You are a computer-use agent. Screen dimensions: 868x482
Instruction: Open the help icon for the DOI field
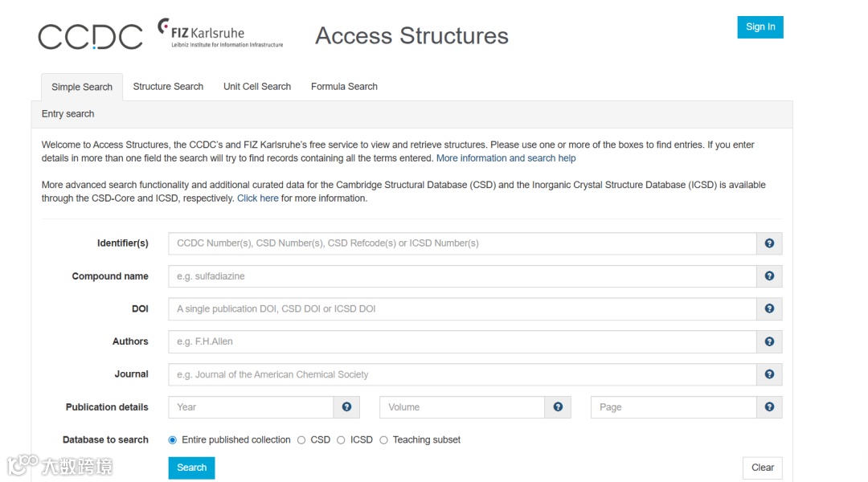click(x=769, y=309)
